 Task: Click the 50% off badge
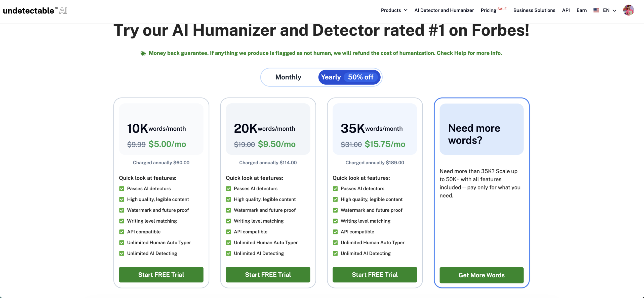(360, 77)
